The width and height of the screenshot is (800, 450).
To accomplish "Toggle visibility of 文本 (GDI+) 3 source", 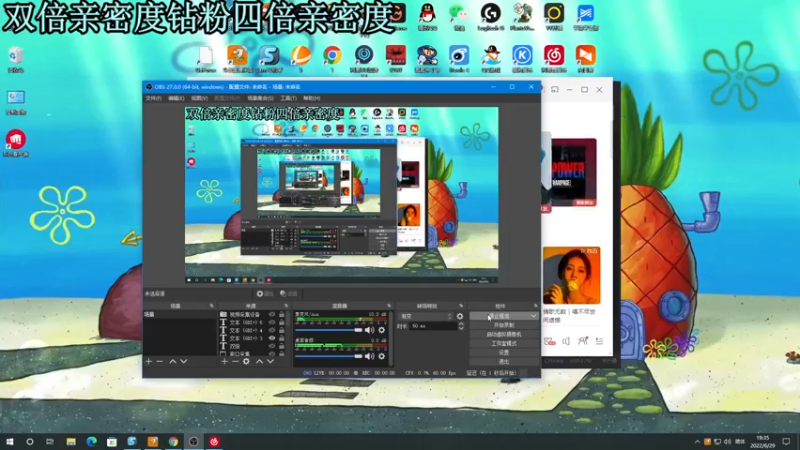I will 272,338.
